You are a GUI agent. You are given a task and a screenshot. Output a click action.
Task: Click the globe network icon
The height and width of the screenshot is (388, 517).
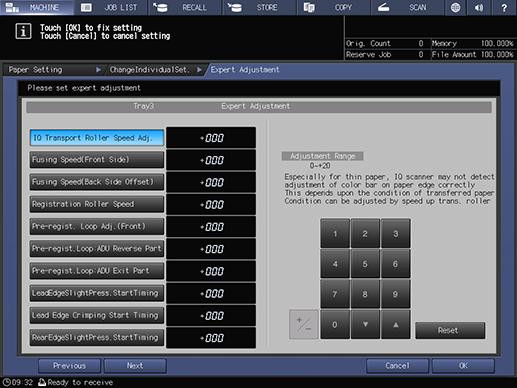coord(455,7)
